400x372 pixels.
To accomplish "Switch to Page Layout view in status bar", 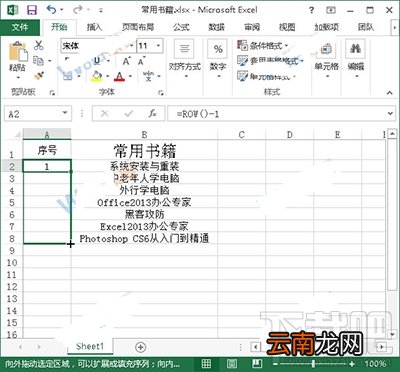I will tap(232, 364).
